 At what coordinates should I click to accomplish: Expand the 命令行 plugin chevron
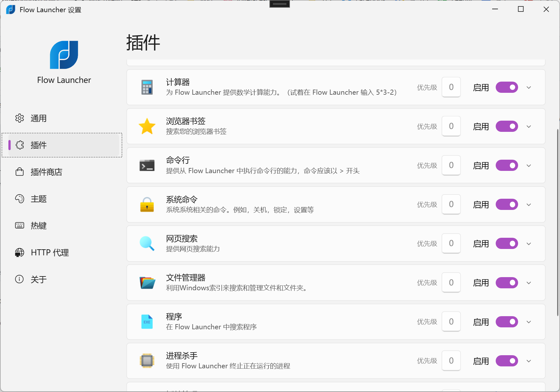(529, 165)
